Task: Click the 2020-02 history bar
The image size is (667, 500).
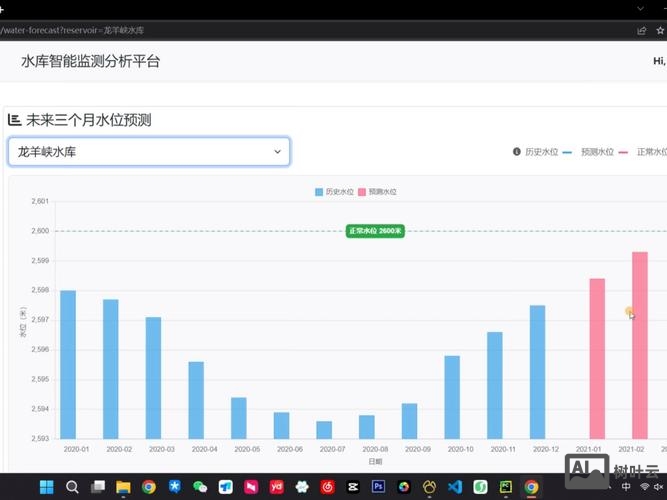Action: click(x=111, y=369)
